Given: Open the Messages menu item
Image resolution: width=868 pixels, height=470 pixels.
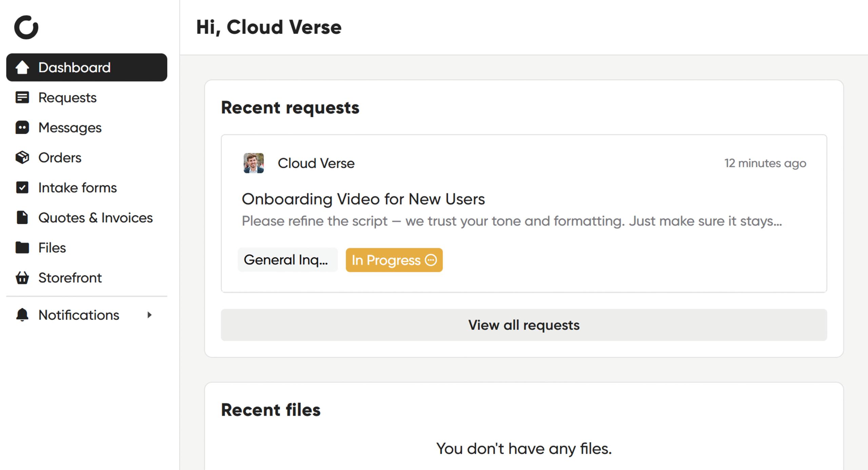Looking at the screenshot, I should [70, 128].
